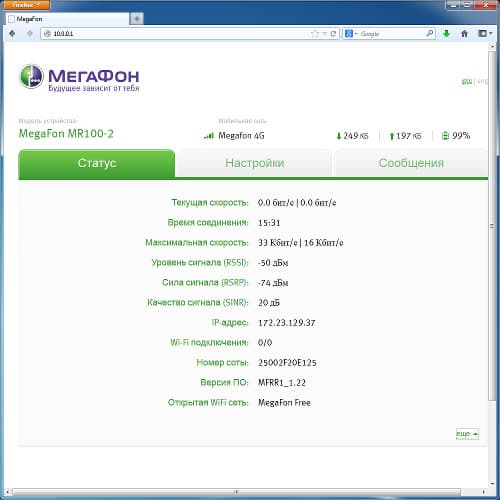Click the Megafon 4G network label
The width and height of the screenshot is (500, 500).
241,136
